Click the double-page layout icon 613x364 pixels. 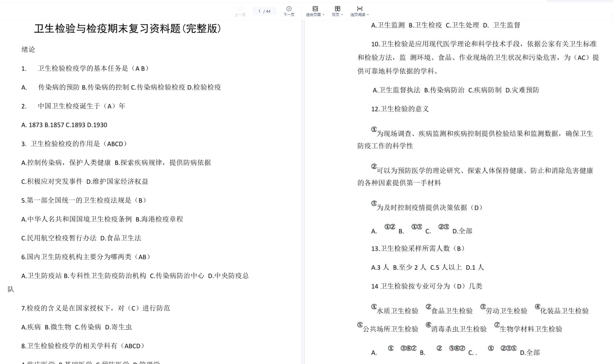coord(337,9)
